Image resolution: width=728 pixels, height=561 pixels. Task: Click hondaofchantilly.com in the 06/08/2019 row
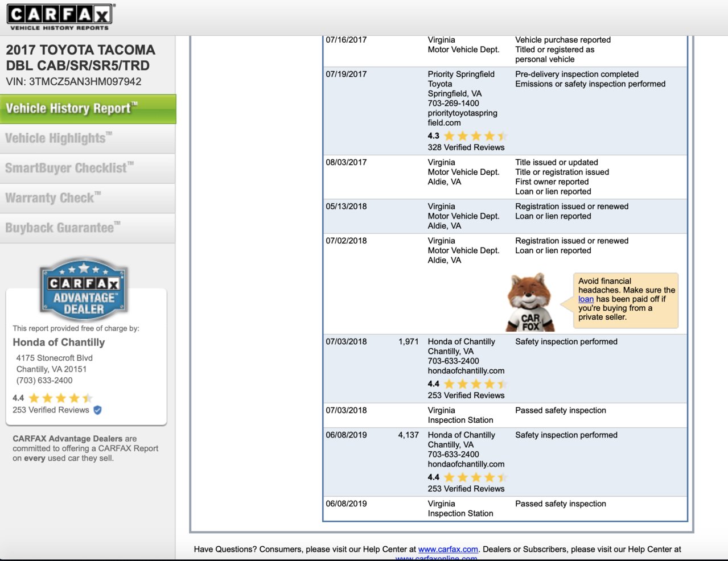click(x=466, y=464)
